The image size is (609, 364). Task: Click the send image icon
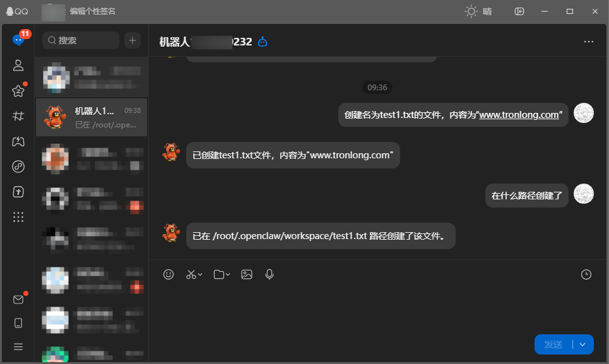pos(247,274)
